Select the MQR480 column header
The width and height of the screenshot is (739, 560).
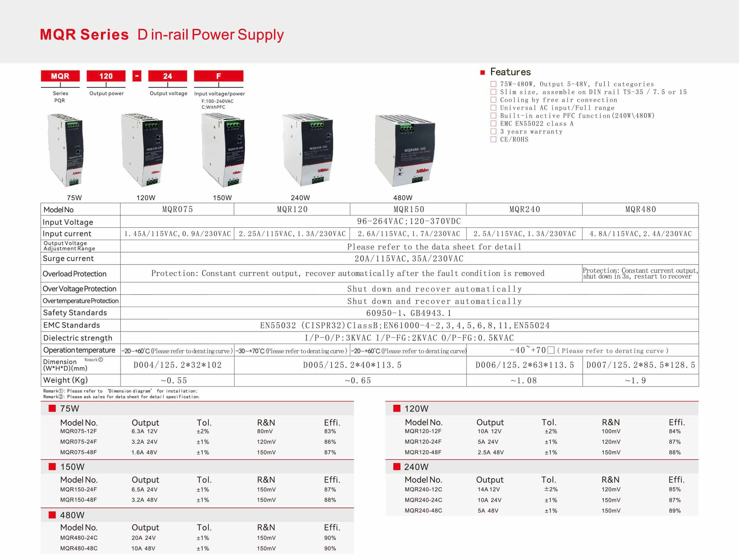640,210
